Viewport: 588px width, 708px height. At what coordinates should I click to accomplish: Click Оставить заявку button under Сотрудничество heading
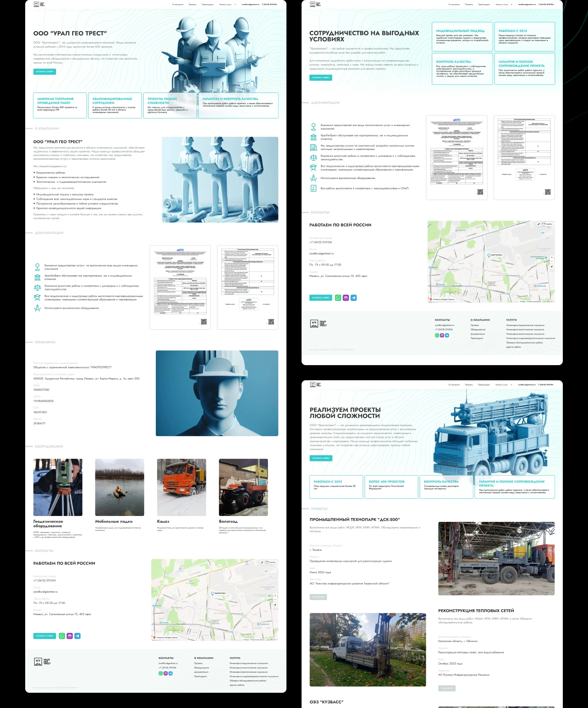pyautogui.click(x=321, y=77)
